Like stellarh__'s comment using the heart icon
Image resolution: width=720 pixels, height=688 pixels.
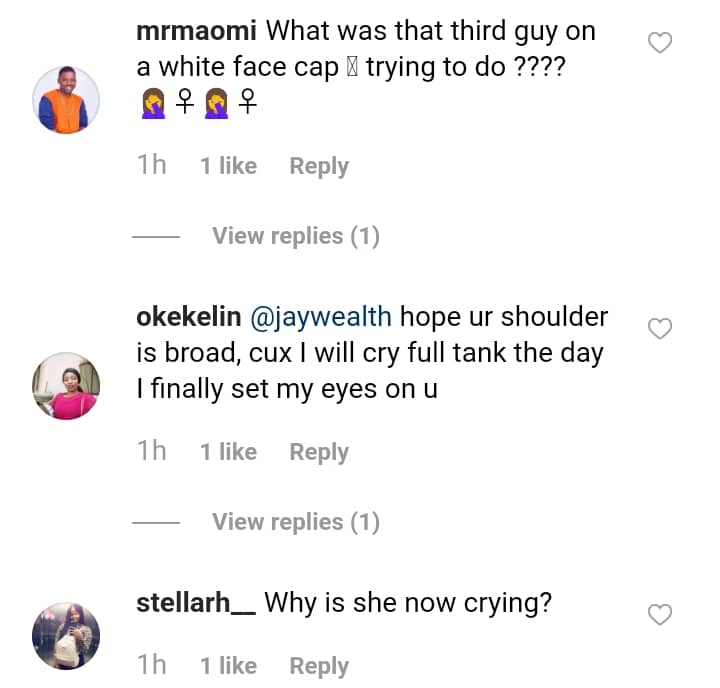coord(660,615)
